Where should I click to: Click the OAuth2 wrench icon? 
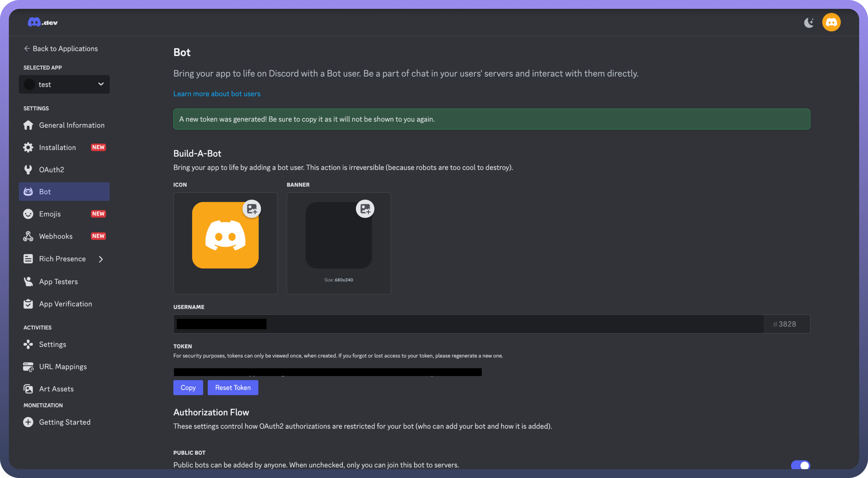click(x=28, y=170)
